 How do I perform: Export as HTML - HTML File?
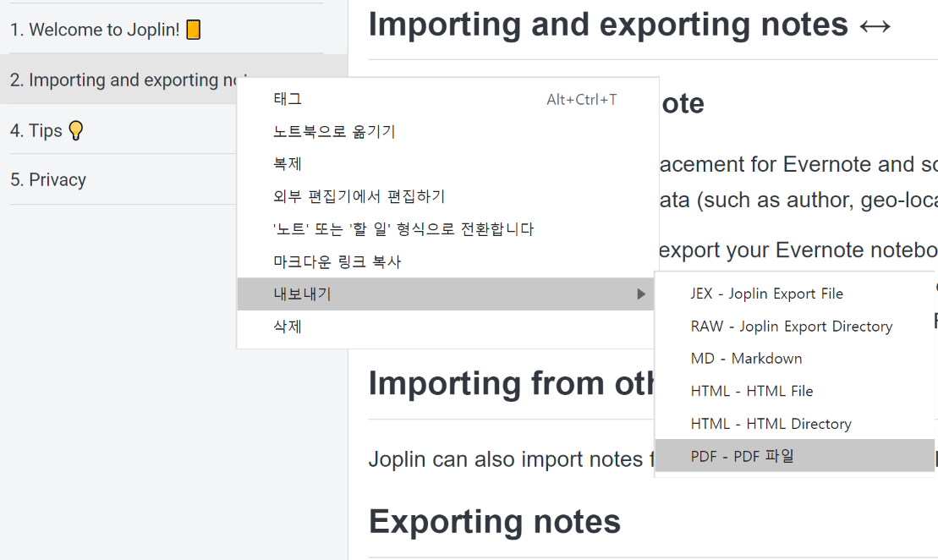(795, 392)
